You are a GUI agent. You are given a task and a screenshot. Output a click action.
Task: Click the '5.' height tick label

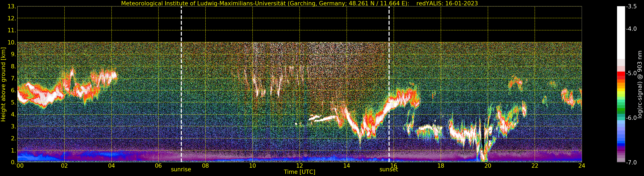(13, 102)
